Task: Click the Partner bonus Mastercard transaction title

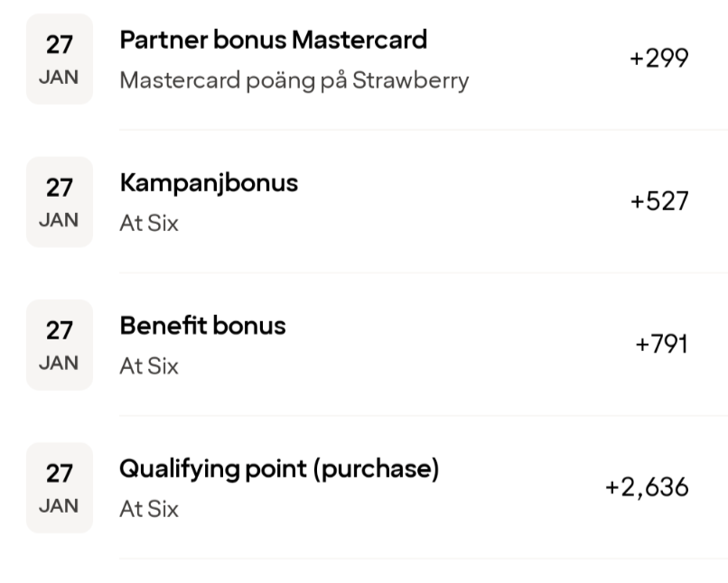Action: tap(273, 41)
